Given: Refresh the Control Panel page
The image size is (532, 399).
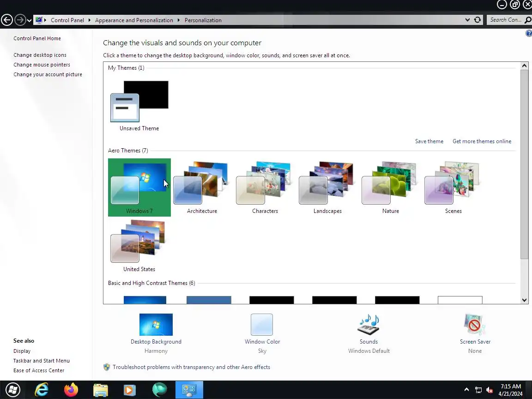Looking at the screenshot, I should (478, 20).
